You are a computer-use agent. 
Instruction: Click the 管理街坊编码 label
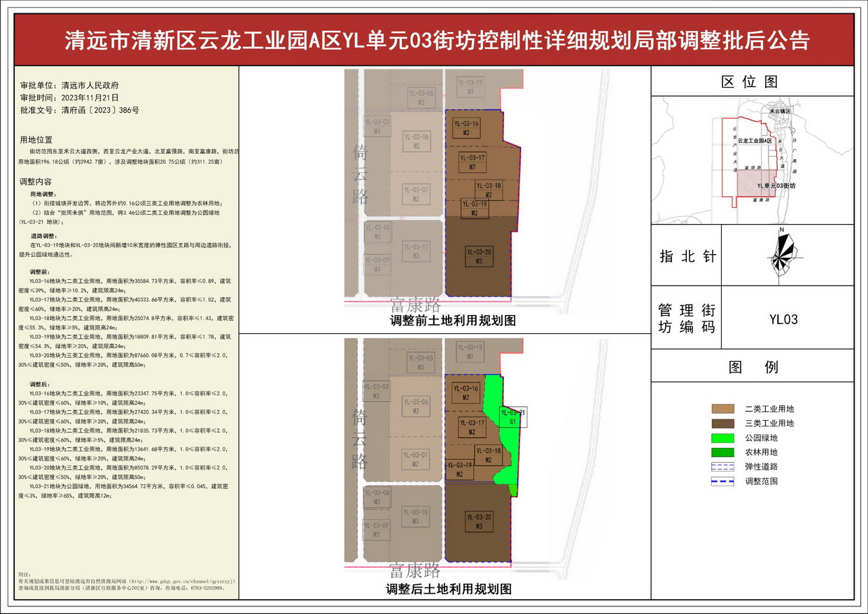(x=688, y=319)
